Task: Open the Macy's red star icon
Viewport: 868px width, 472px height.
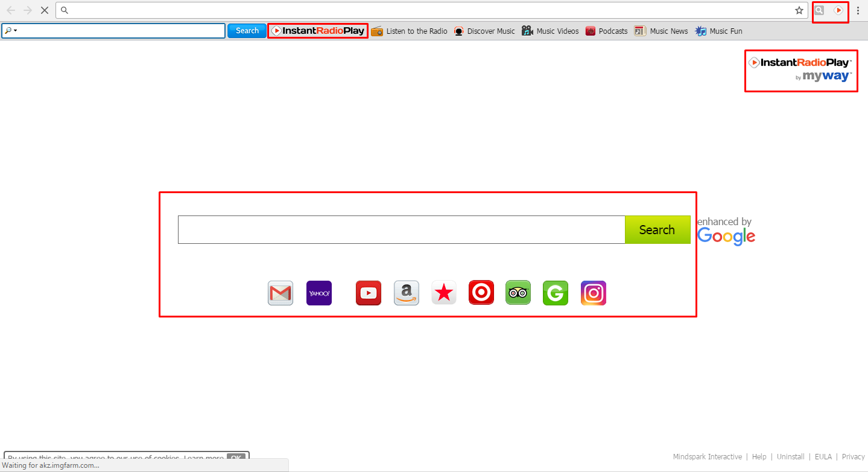Action: click(x=444, y=293)
